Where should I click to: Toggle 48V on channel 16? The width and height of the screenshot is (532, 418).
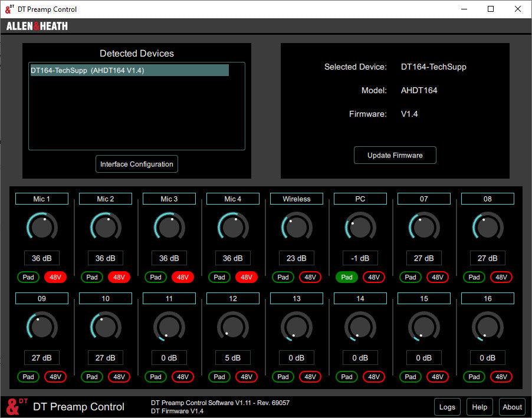pyautogui.click(x=501, y=377)
